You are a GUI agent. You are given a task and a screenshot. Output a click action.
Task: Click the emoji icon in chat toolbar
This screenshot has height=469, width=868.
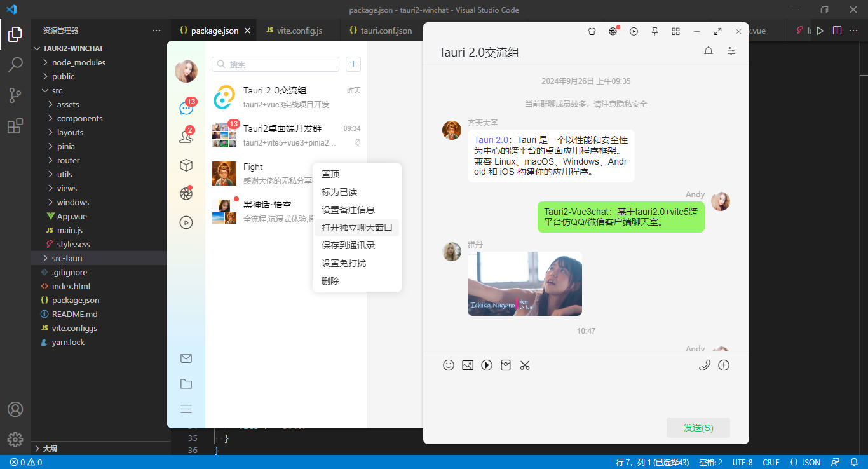449,365
